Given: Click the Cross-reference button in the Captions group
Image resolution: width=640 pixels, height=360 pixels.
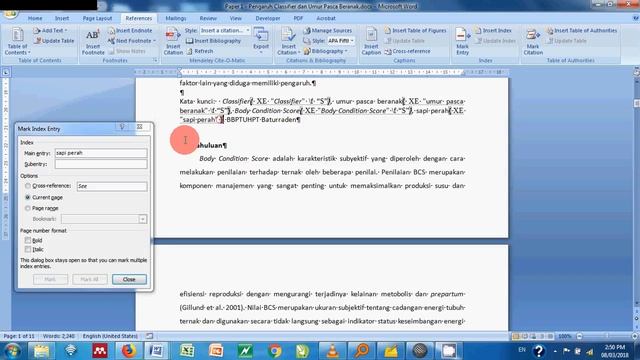Looking at the screenshot, I should [407, 51].
